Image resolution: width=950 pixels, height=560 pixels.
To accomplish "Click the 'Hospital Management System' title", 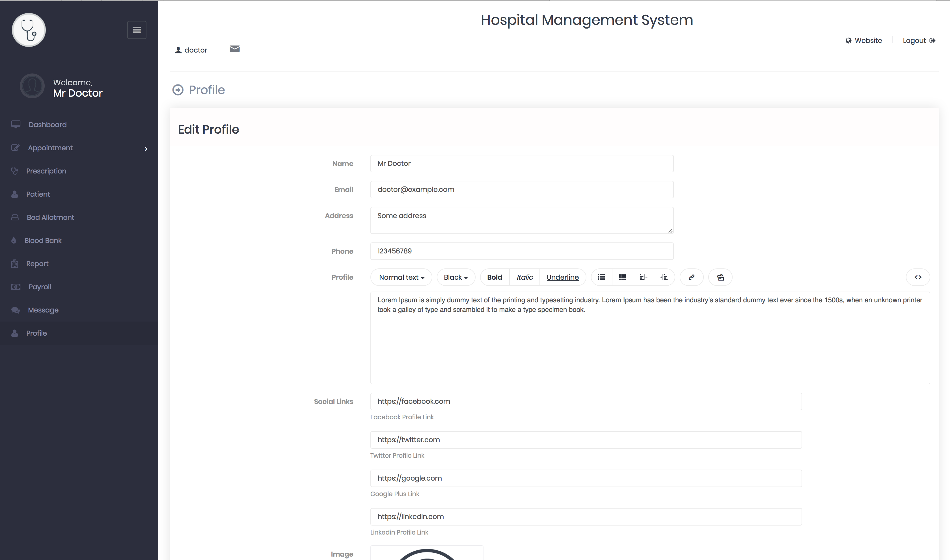I will (x=587, y=20).
